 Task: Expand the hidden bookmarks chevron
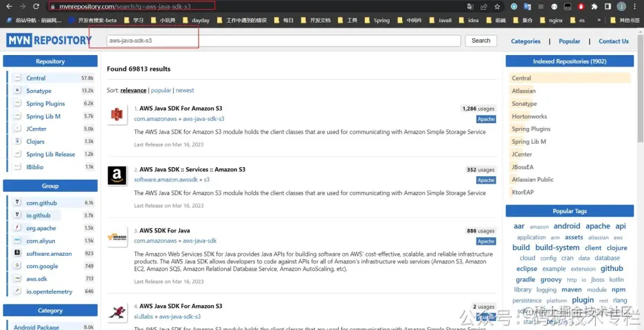coord(599,20)
